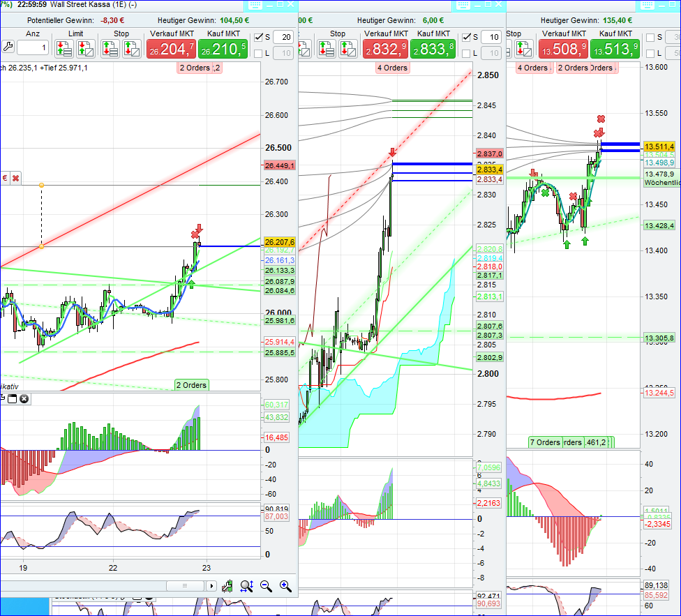Open chart settings via the candle-wrench icon

[x=227, y=586]
